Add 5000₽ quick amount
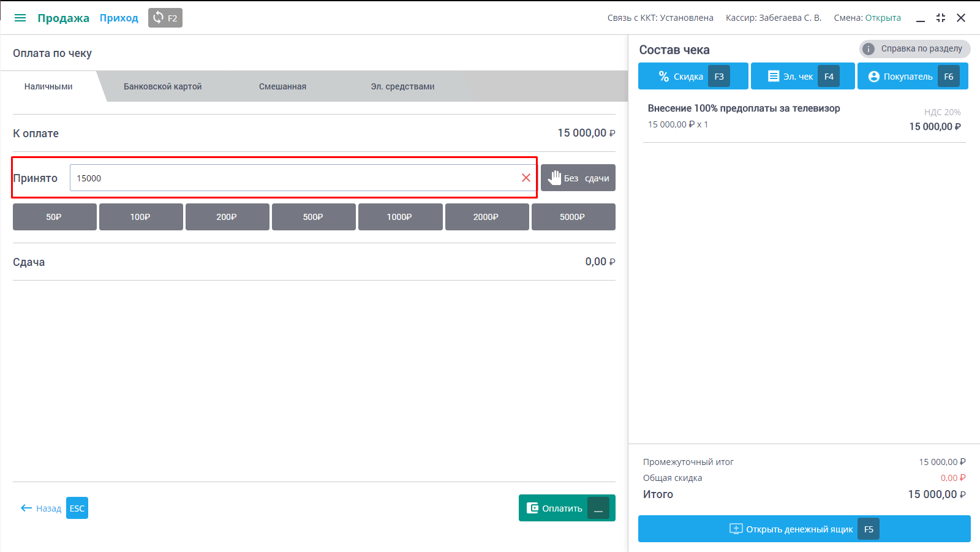 [573, 217]
